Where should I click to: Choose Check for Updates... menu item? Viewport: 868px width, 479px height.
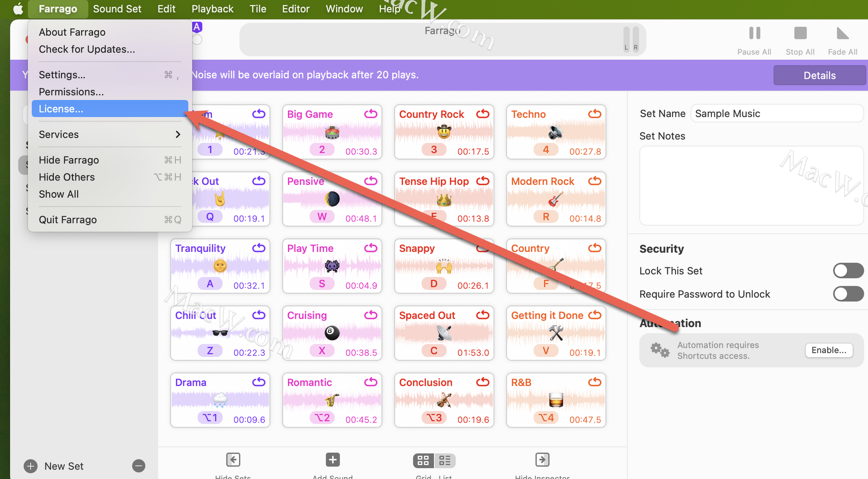pos(87,49)
